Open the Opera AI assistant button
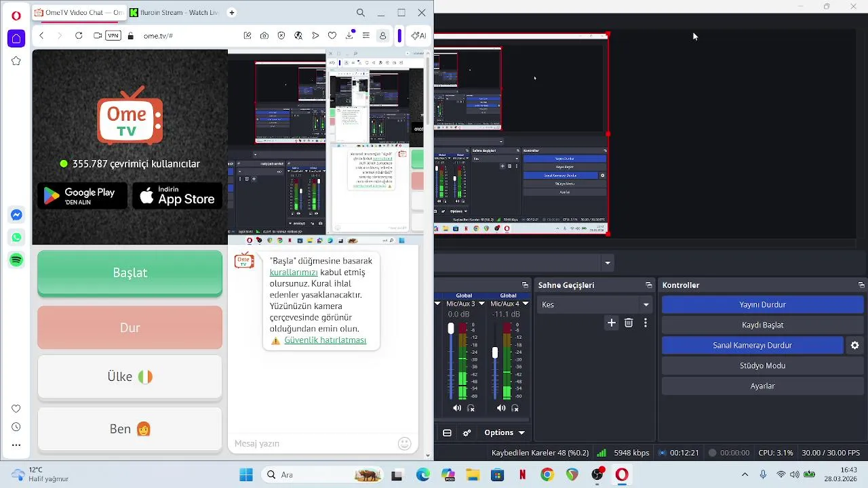The width and height of the screenshot is (868, 488). 418,36
